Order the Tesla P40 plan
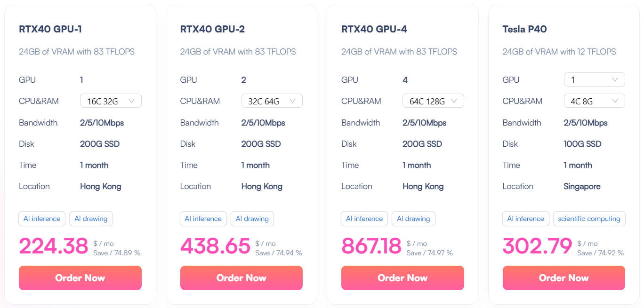The width and height of the screenshot is (644, 308). point(563,278)
